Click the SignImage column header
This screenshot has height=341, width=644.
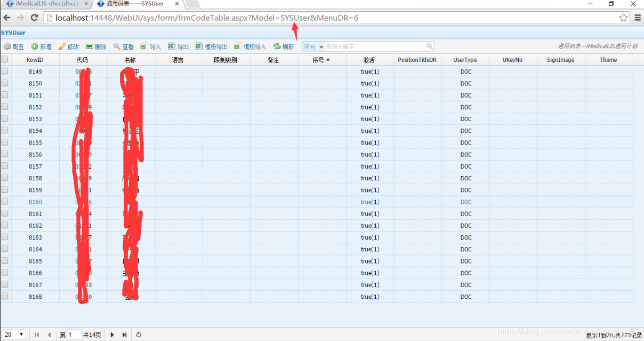pos(561,60)
